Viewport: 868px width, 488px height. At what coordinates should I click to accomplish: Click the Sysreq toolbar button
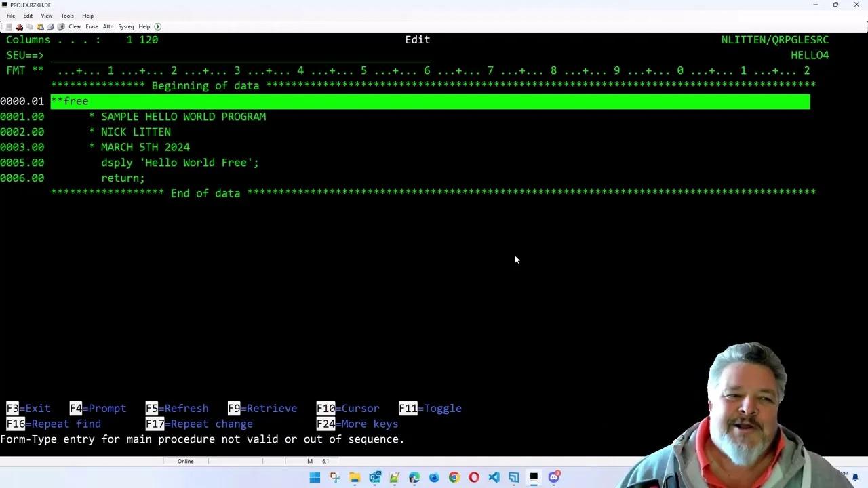point(125,26)
